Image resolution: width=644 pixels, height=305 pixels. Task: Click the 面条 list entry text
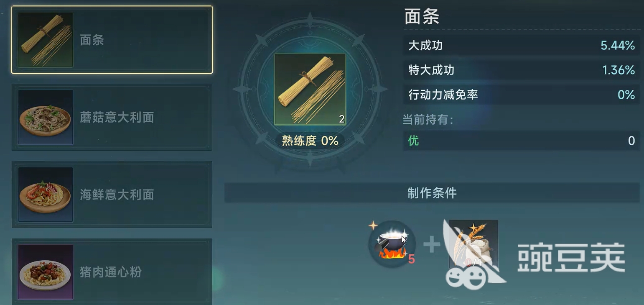92,40
